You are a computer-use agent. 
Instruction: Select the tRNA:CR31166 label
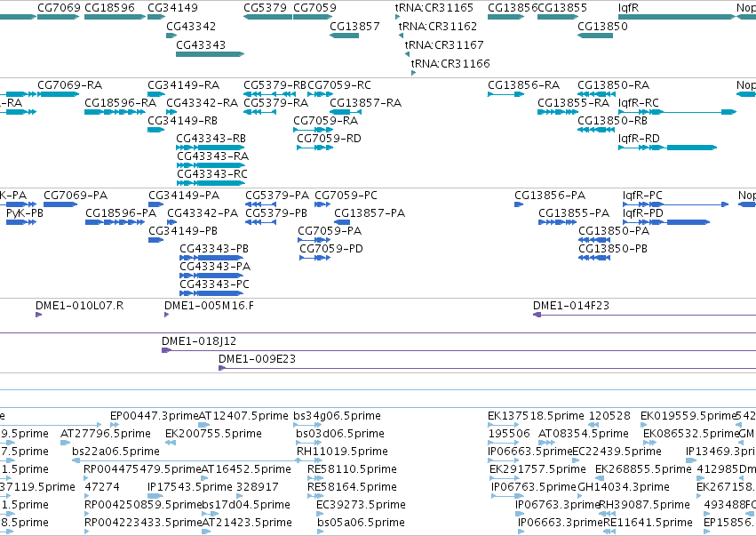click(450, 64)
